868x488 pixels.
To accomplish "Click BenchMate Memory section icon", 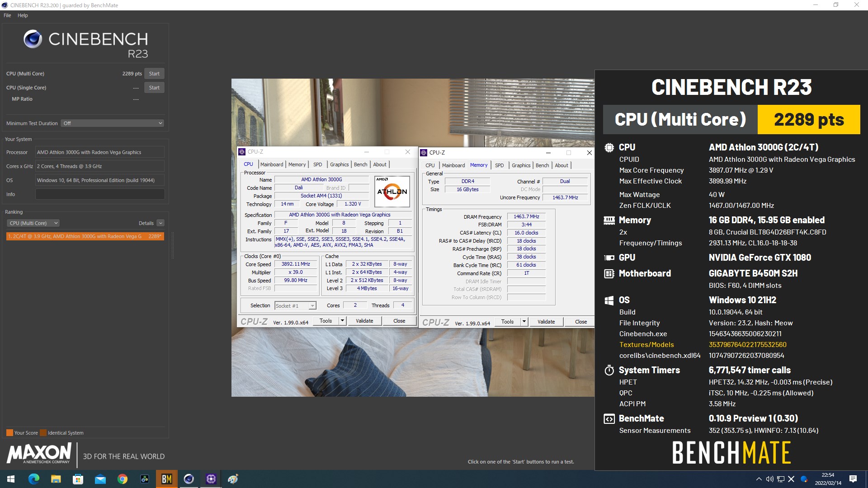I will 609,220.
